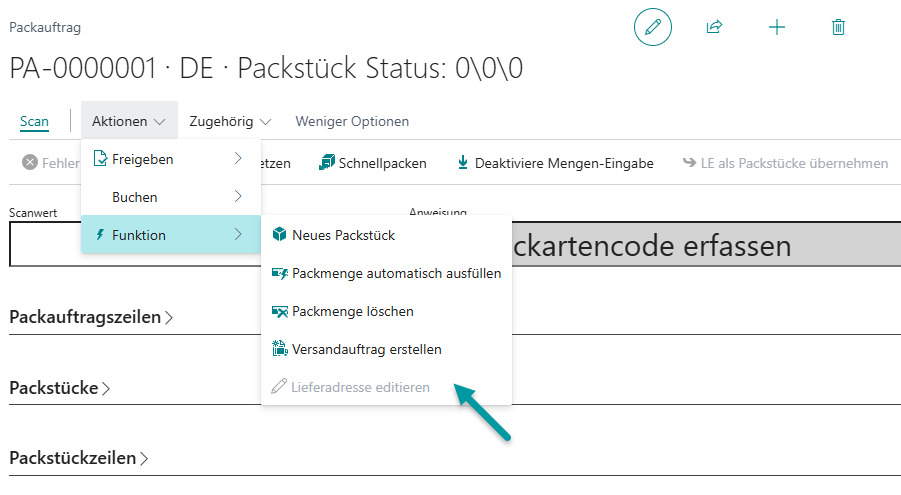Click the Lieferadresse editieren pencil icon
The width and height of the screenshot is (901, 495).
pos(279,386)
